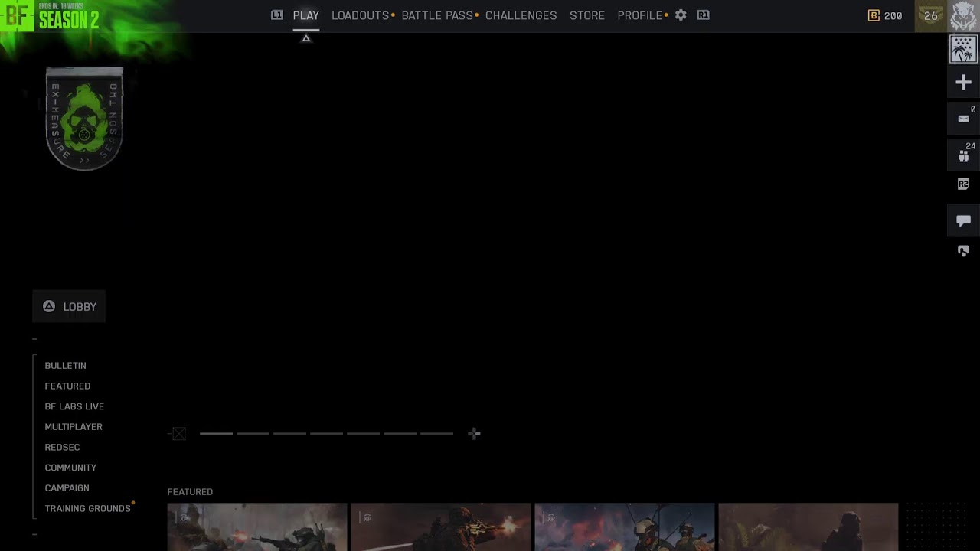The height and width of the screenshot is (551, 980).
Task: Open the fourth featured card thumbnail
Action: pos(808,527)
